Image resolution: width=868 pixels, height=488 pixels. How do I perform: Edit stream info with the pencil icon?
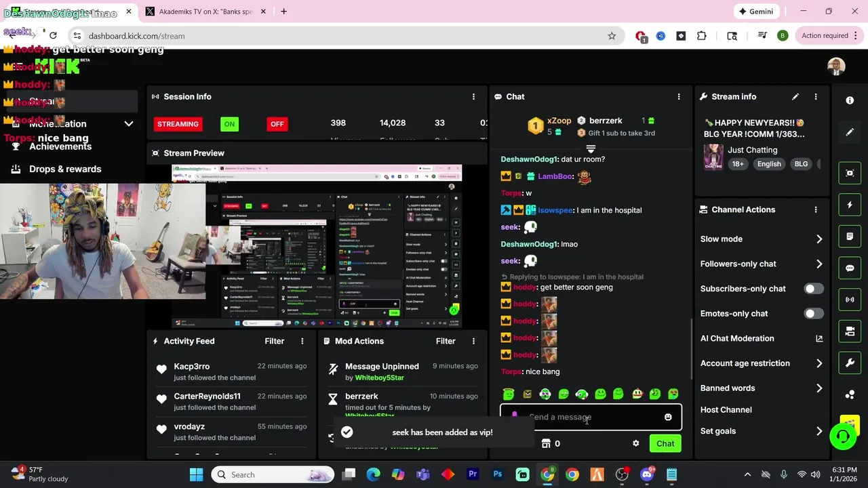pyautogui.click(x=795, y=97)
